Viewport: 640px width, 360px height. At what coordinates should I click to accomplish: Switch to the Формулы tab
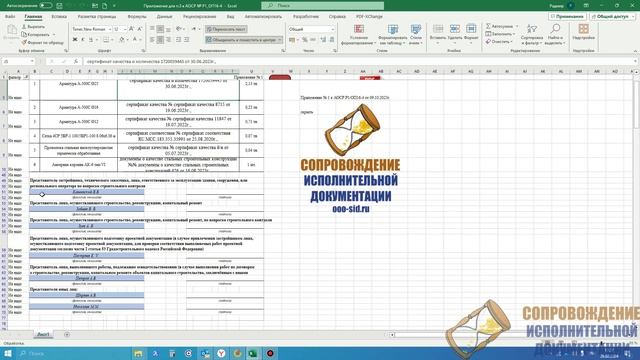click(137, 17)
